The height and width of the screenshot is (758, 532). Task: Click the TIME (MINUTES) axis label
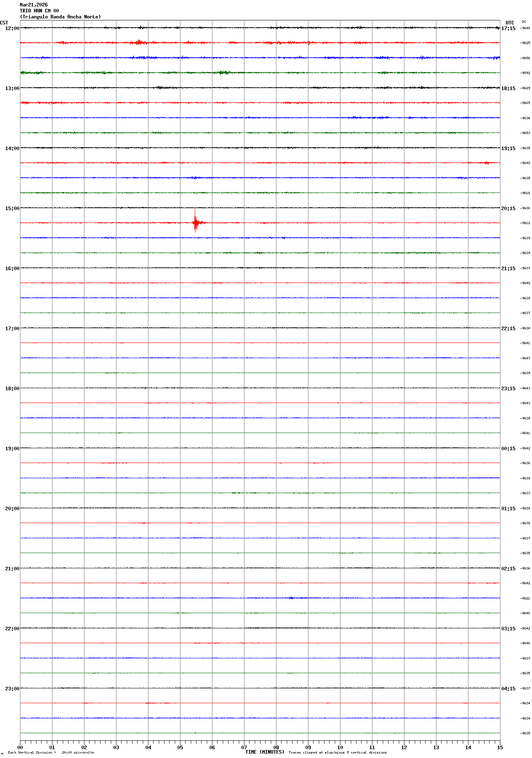click(264, 752)
